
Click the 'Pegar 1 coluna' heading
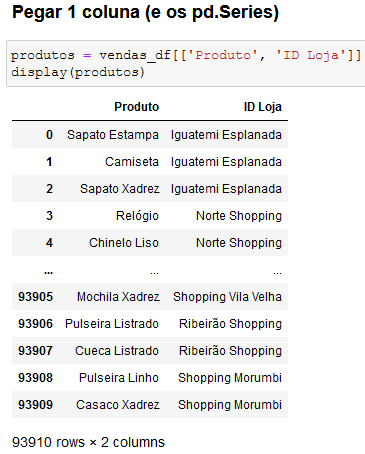(145, 13)
